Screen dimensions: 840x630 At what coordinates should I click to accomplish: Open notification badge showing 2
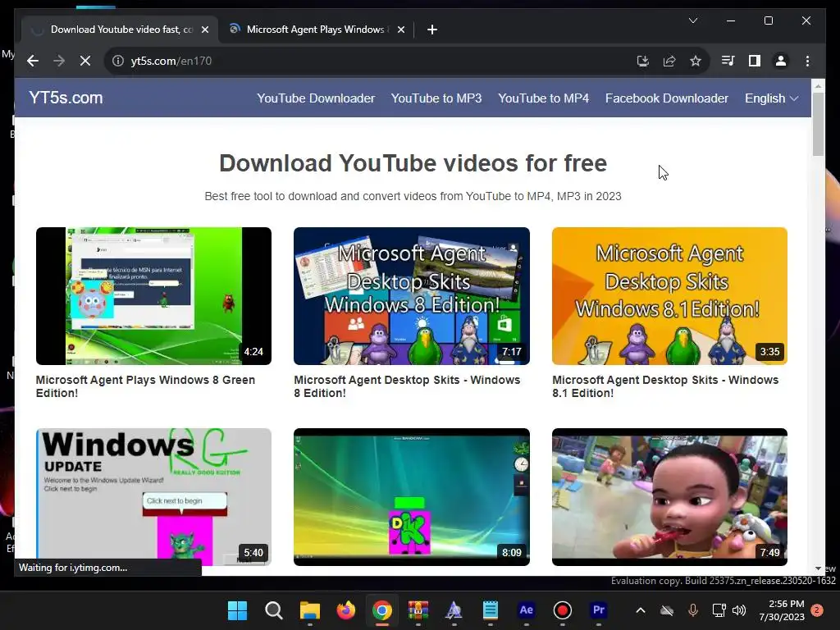pyautogui.click(x=817, y=610)
